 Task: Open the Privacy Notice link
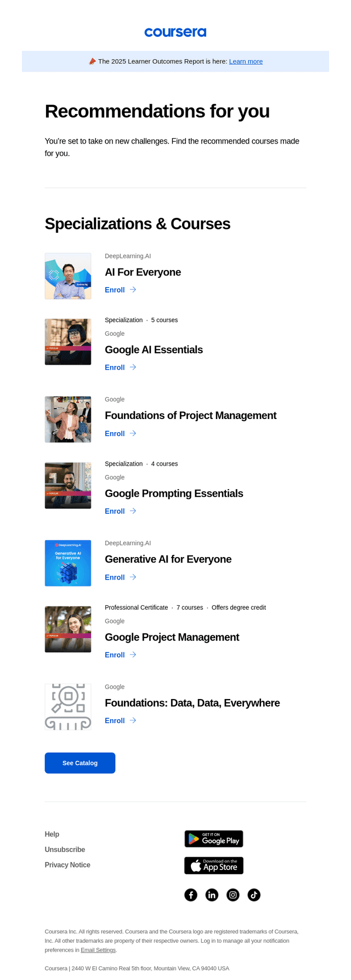tap(67, 865)
